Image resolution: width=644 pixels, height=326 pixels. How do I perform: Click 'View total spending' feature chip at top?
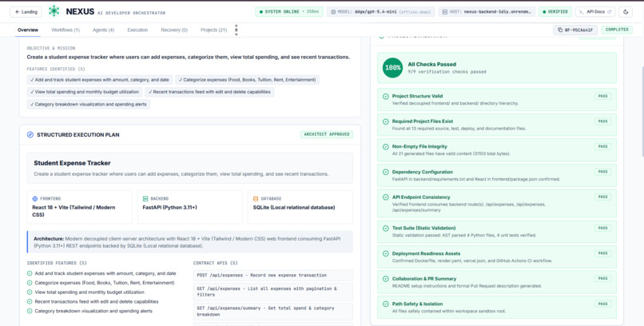pyautogui.click(x=85, y=92)
